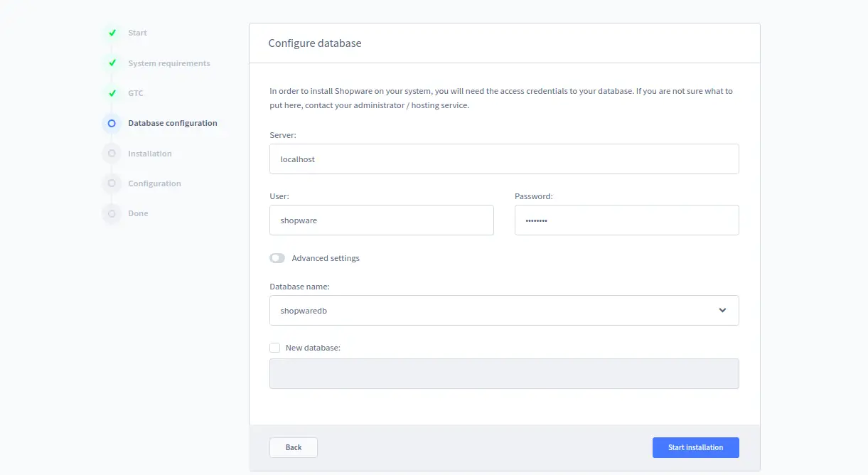Click the chevron arrow in shopwaredb selector
Image resolution: width=868 pixels, height=475 pixels.
[722, 311]
